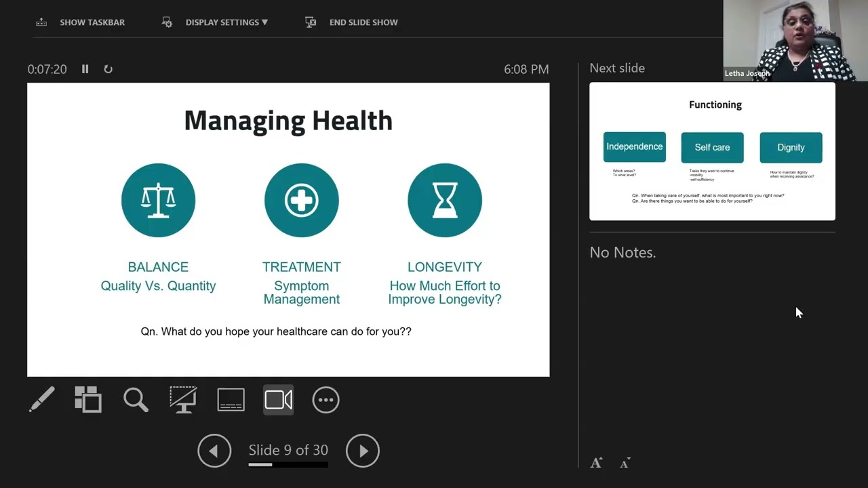Toggle black or unblack slide show

pos(183,400)
